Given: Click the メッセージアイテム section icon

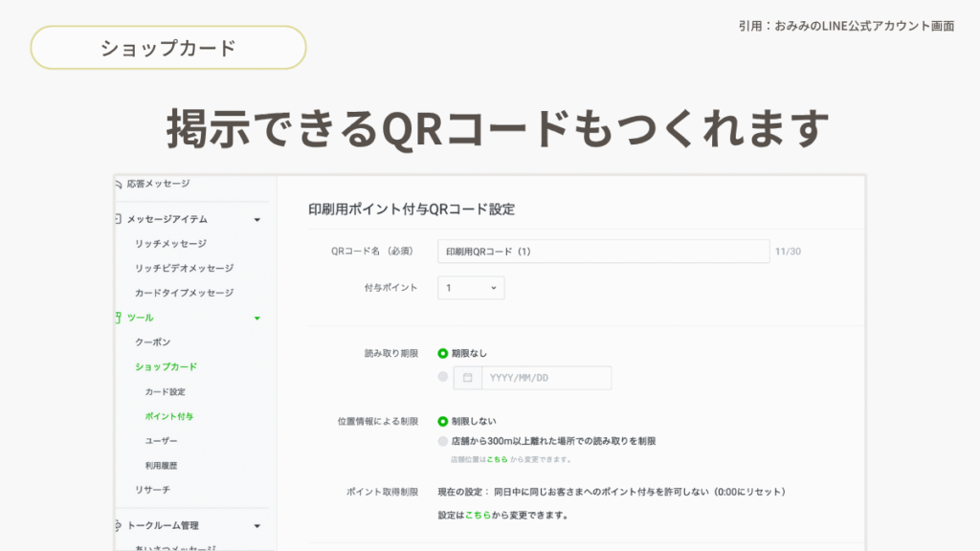Looking at the screenshot, I should pyautogui.click(x=118, y=219).
